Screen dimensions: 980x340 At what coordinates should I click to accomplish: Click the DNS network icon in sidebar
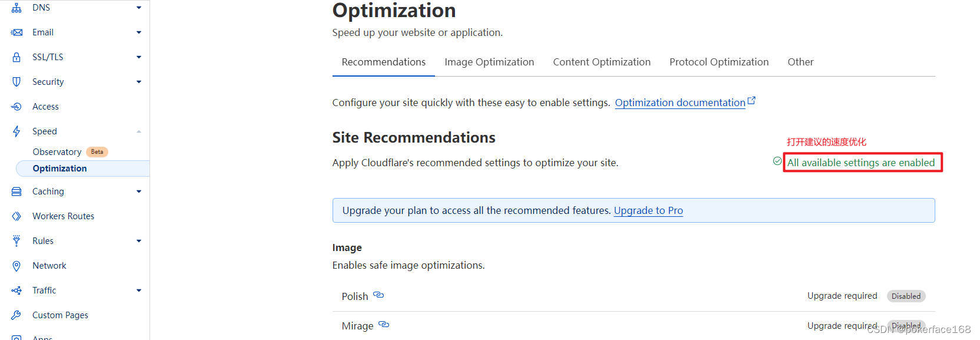16,8
